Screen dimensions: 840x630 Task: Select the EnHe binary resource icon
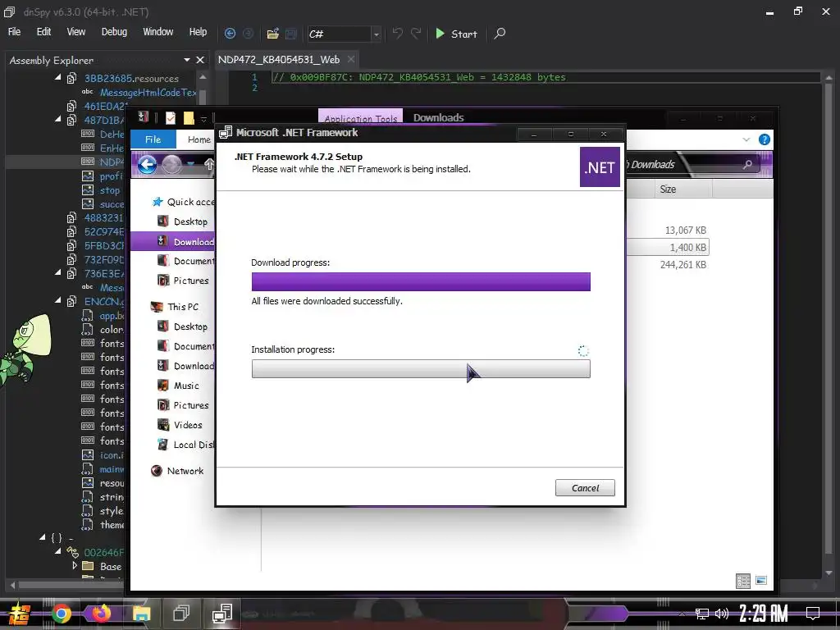87,148
